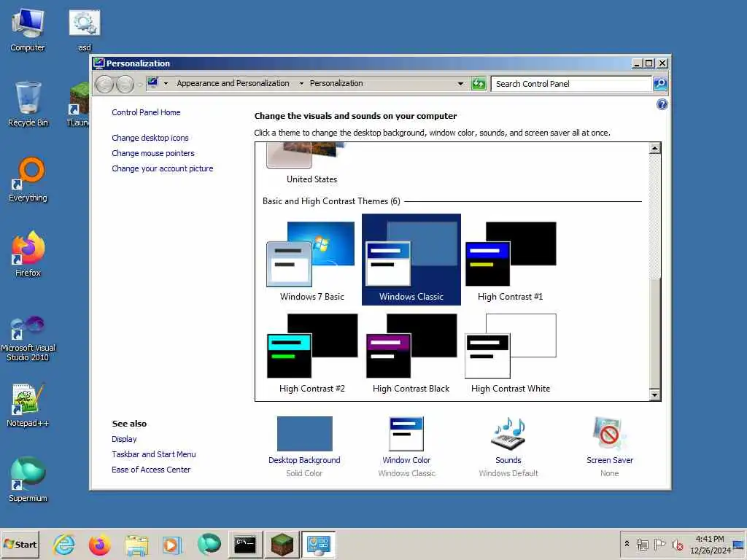Open Sounds settings
This screenshot has height=560, width=747.
[508, 447]
